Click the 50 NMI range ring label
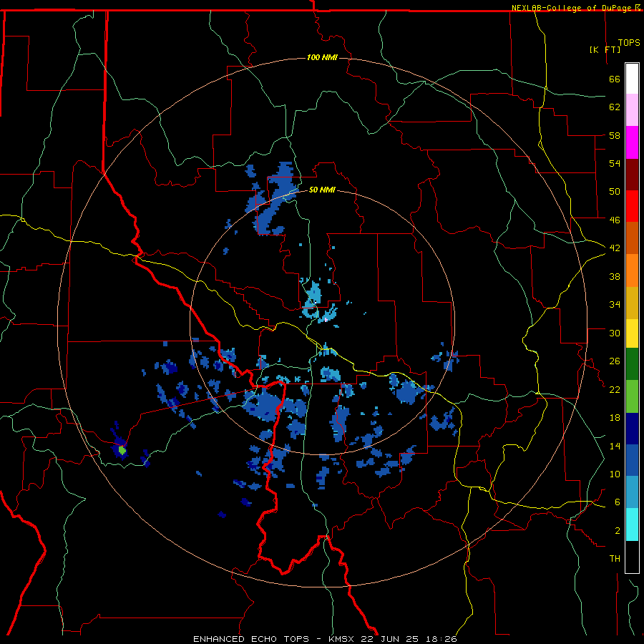This screenshot has height=644, width=644. coord(322,190)
